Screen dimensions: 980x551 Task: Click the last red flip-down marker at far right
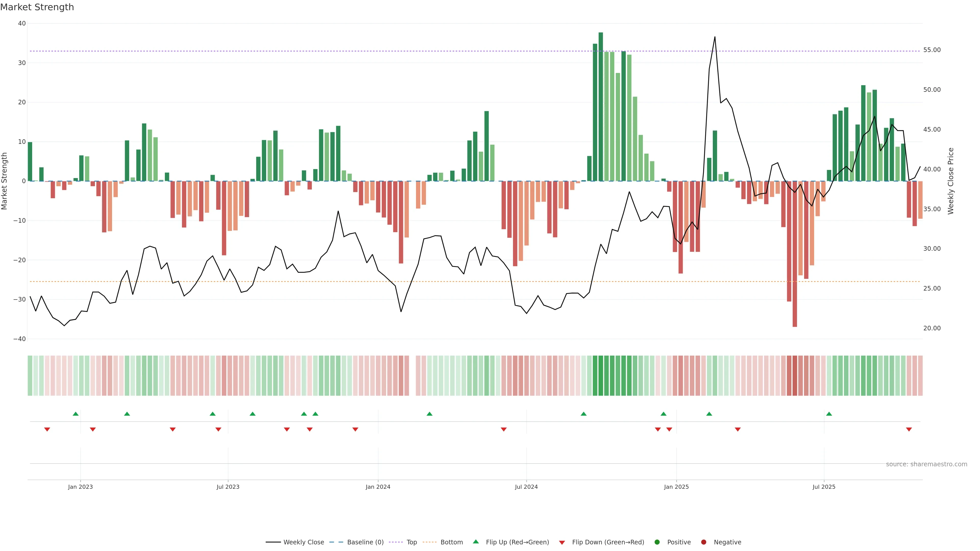tap(909, 429)
